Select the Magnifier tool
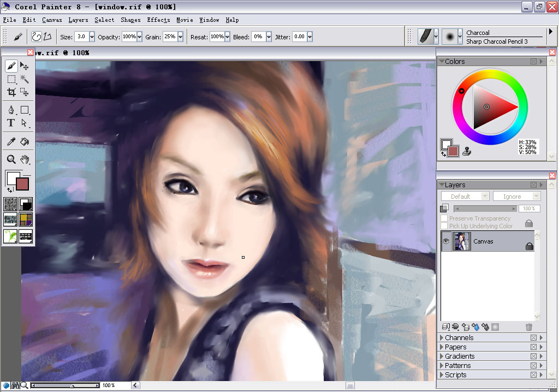 pos(11,159)
